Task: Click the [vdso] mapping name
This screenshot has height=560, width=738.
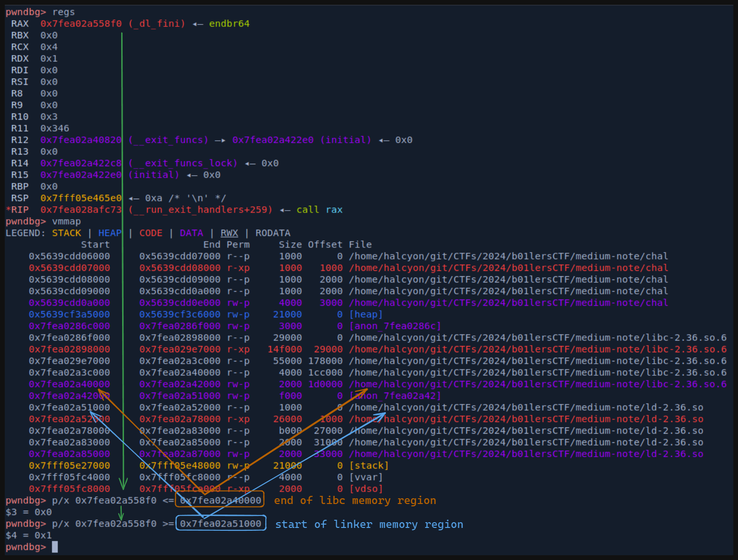Action: coord(366,489)
